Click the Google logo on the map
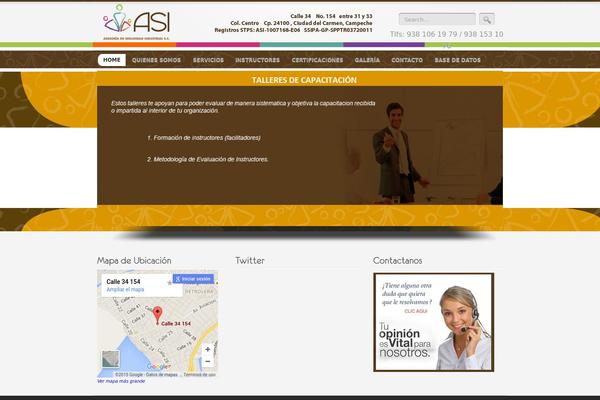Image resolution: width=600 pixels, height=400 pixels. click(158, 367)
